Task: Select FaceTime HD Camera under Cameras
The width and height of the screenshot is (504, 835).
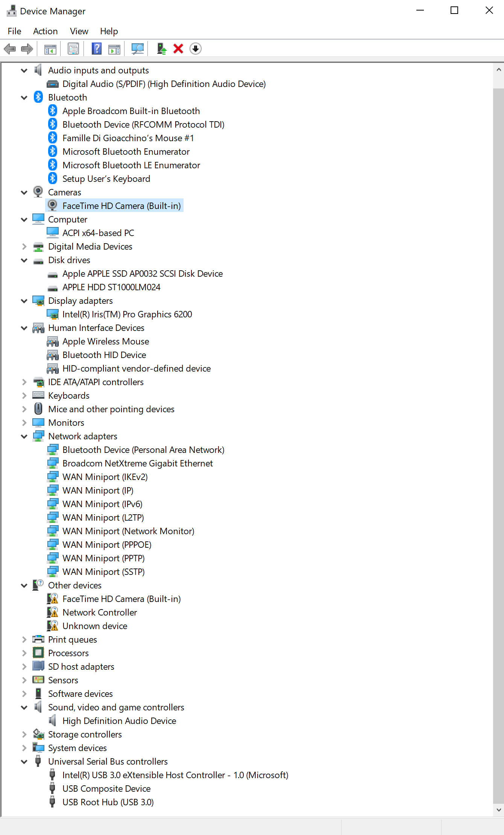Action: coord(121,206)
